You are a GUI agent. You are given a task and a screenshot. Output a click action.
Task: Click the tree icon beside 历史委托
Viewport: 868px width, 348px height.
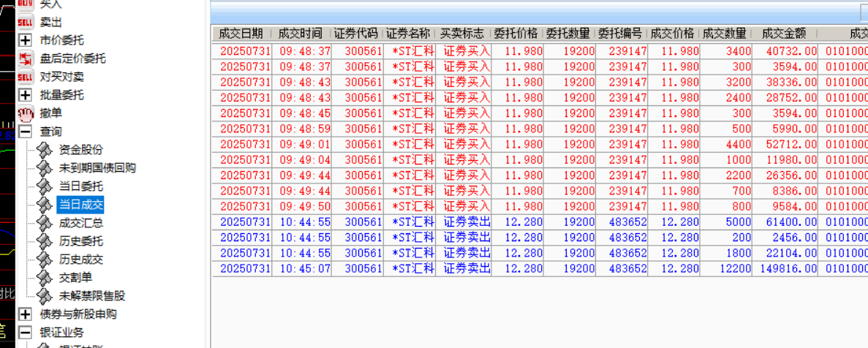tap(45, 241)
